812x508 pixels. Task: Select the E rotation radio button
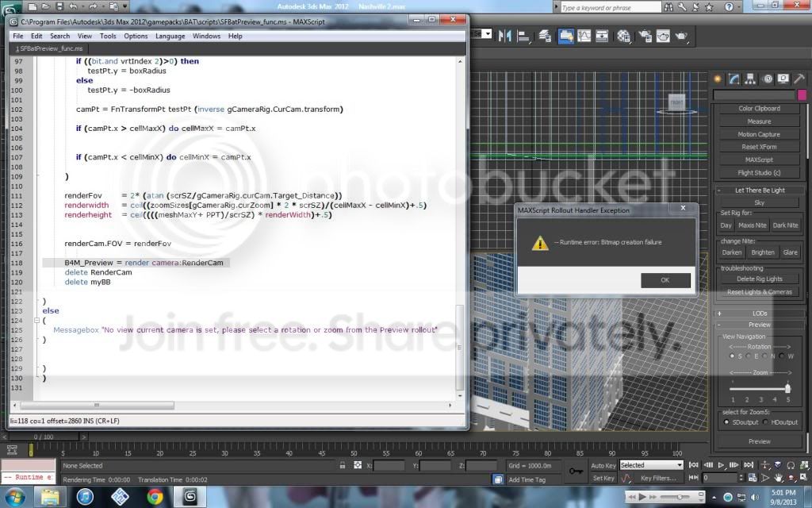(749, 356)
